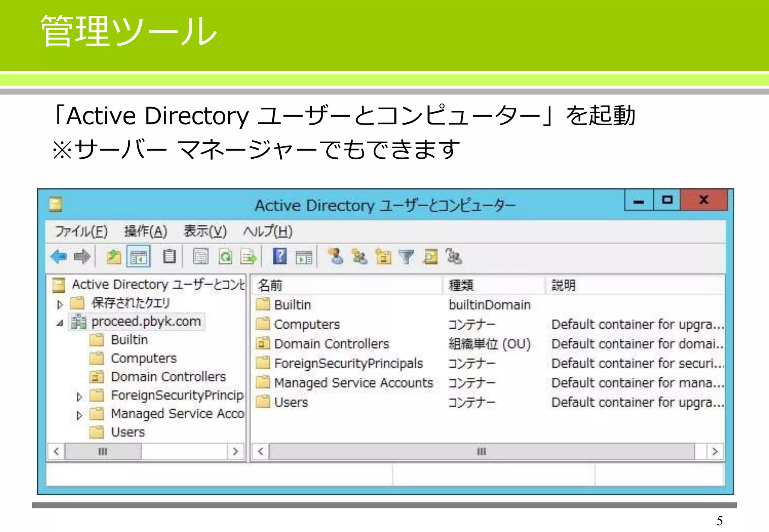Viewport: 769px width, 532px height.
Task: Maximize the Active Directory window
Action: click(667, 200)
